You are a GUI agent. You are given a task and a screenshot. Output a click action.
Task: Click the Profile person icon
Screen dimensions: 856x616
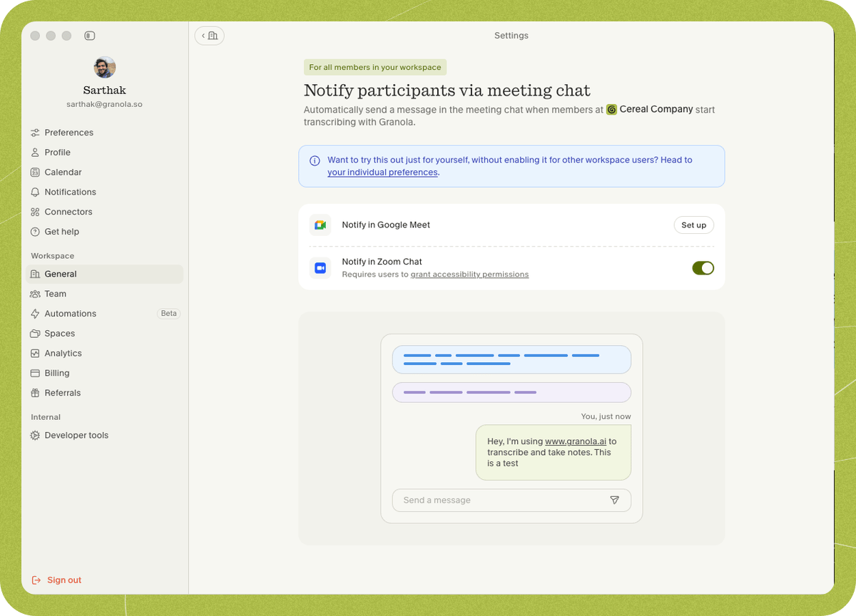pyautogui.click(x=35, y=153)
